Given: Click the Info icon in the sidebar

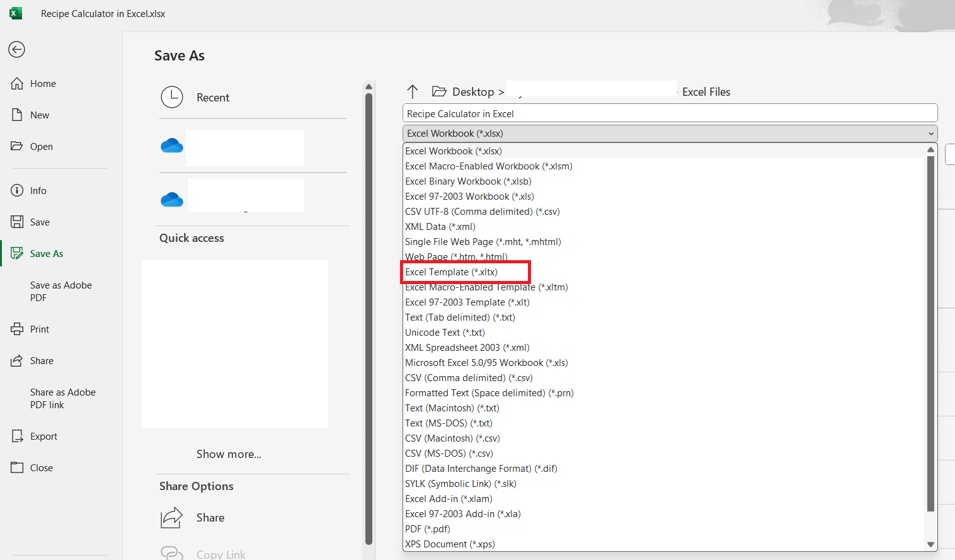Looking at the screenshot, I should click(17, 190).
